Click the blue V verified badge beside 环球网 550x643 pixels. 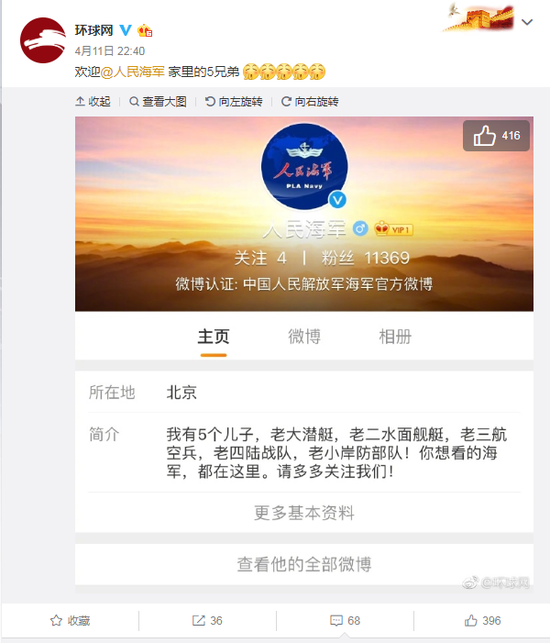tap(126, 30)
